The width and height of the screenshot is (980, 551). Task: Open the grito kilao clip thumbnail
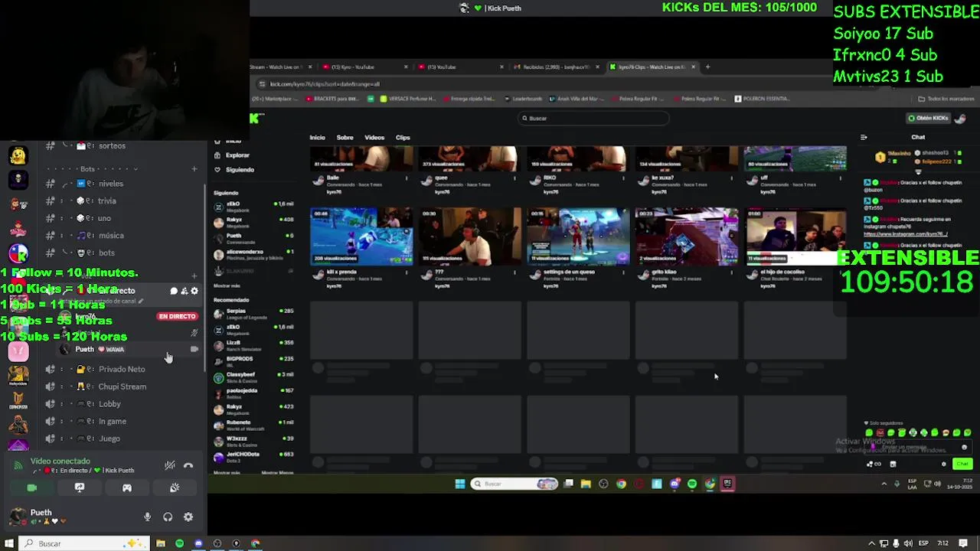pyautogui.click(x=687, y=236)
